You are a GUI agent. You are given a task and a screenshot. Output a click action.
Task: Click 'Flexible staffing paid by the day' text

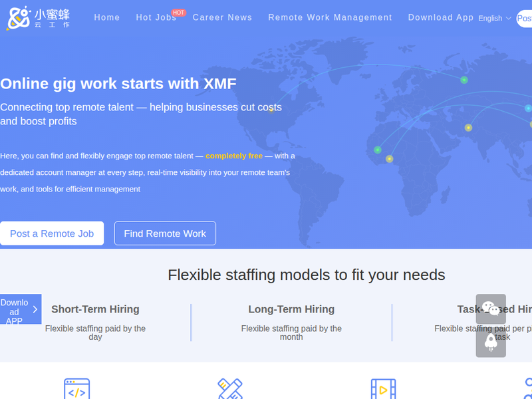[x=95, y=333]
